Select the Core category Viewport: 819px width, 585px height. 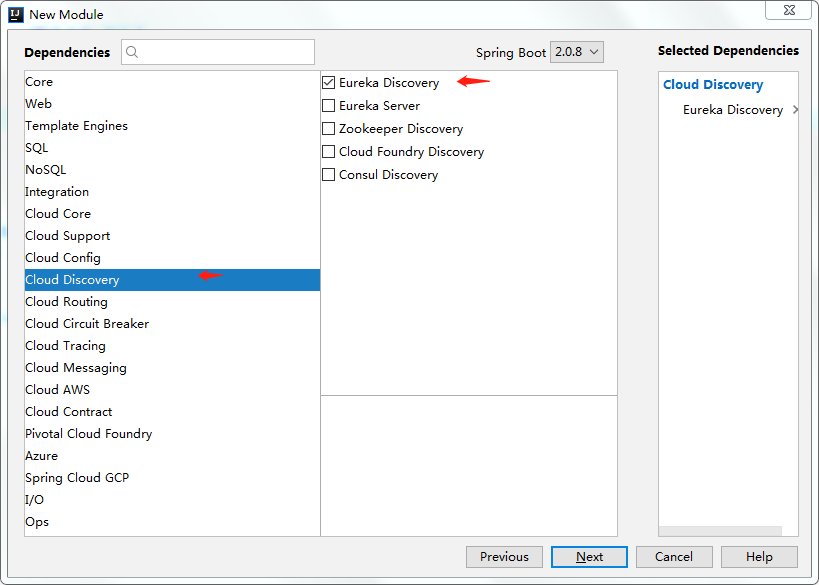point(172,82)
